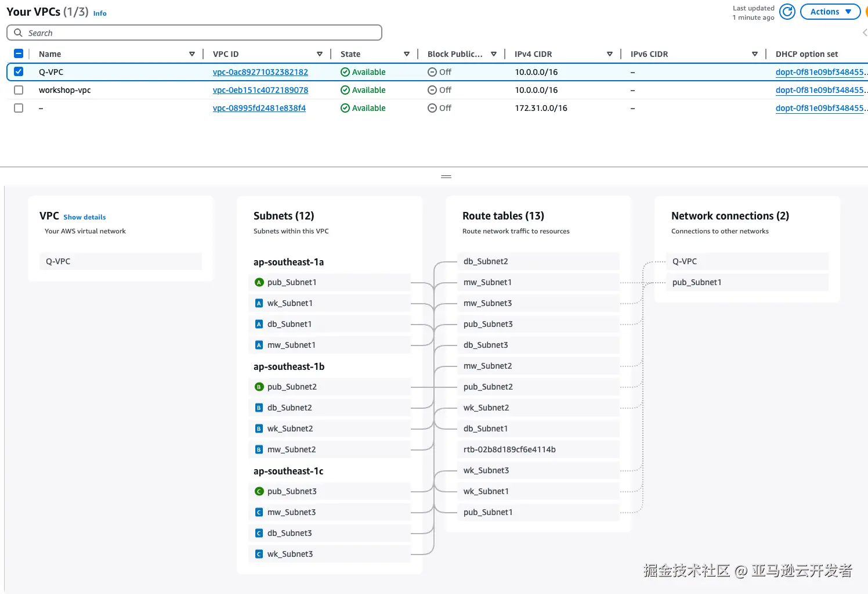The height and width of the screenshot is (594, 868).
Task: Open the Actions dropdown menu
Action: click(830, 12)
